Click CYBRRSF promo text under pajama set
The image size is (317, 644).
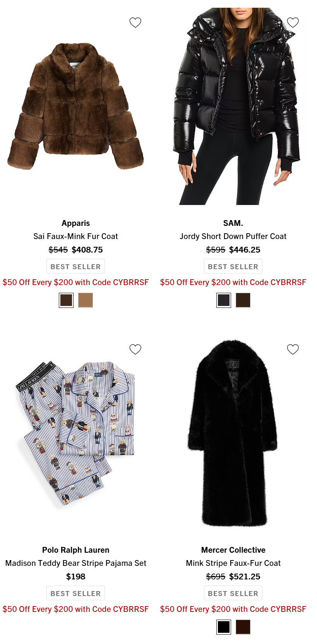pyautogui.click(x=75, y=609)
